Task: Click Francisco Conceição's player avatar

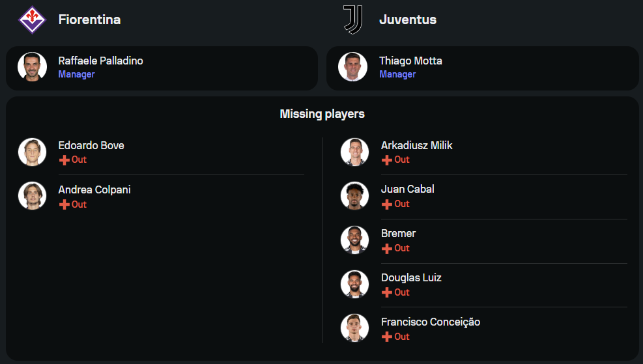Action: (x=354, y=328)
